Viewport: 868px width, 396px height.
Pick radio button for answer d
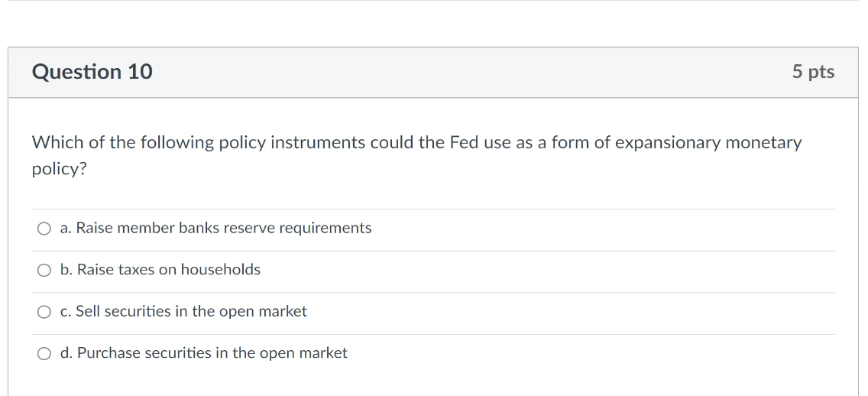coord(45,353)
